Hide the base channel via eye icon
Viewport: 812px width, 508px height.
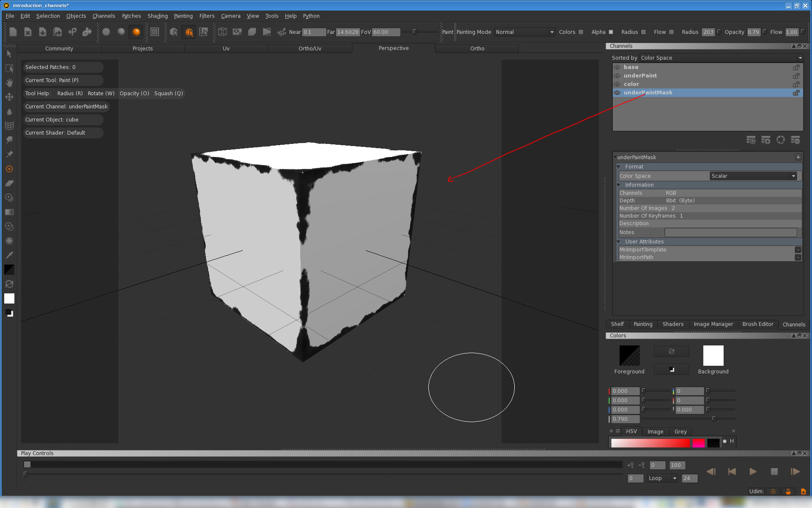pyautogui.click(x=617, y=67)
